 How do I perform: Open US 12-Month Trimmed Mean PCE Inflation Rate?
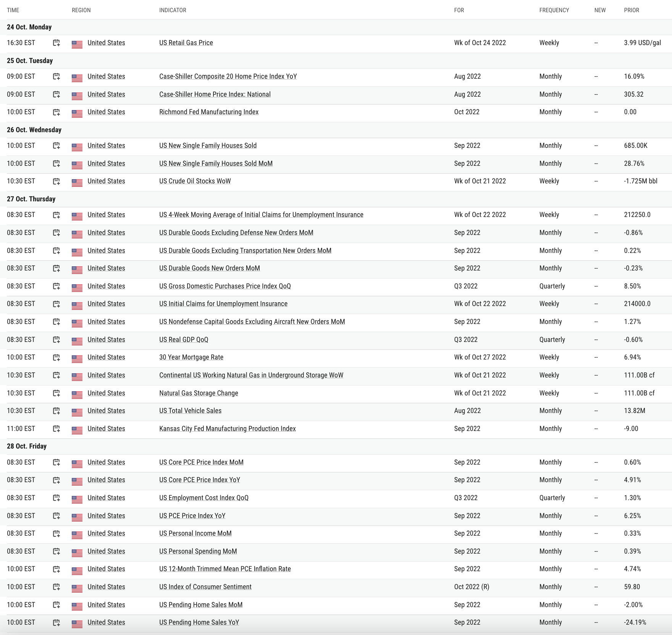[x=225, y=569]
